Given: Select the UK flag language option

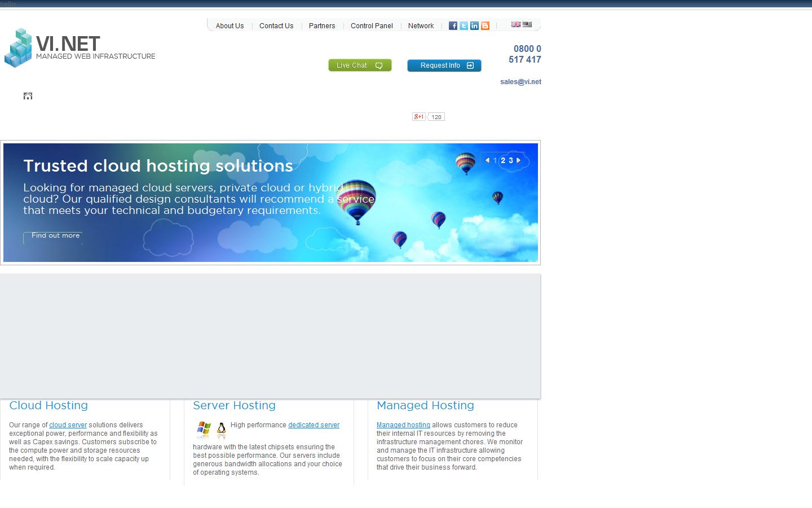Looking at the screenshot, I should point(515,24).
